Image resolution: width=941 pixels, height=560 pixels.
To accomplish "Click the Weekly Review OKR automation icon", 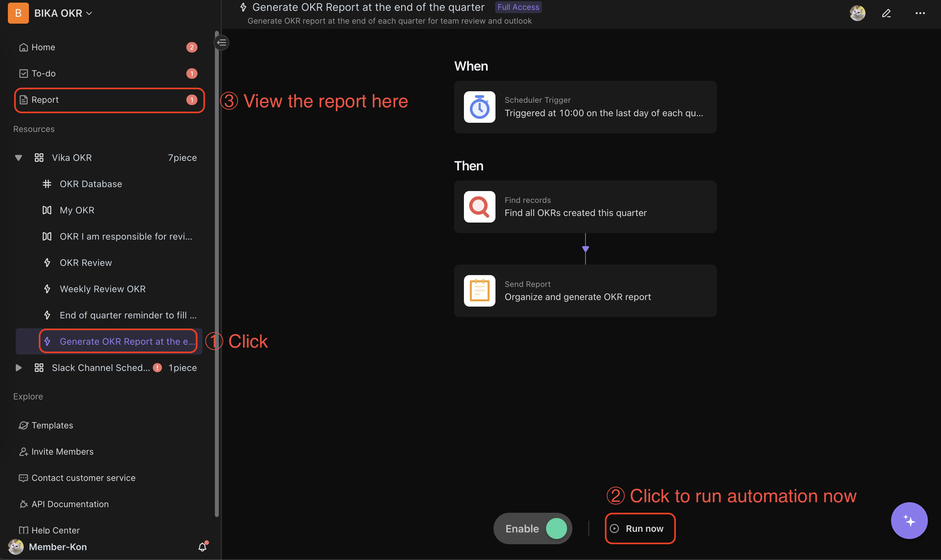I will point(48,289).
